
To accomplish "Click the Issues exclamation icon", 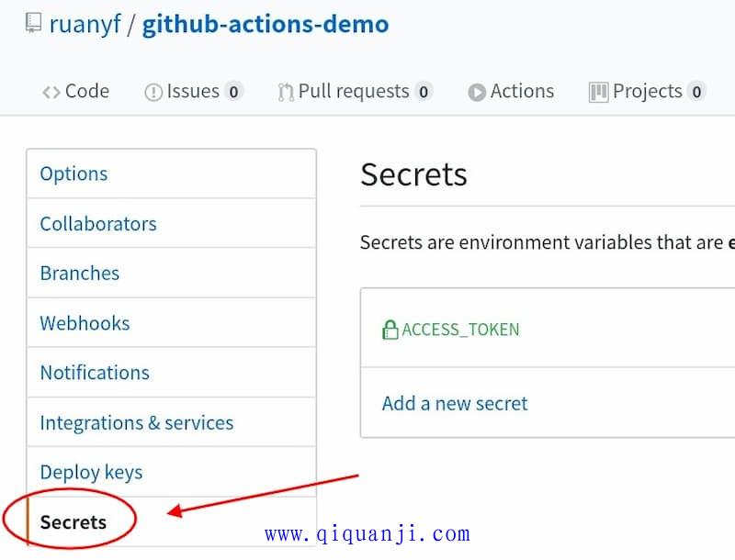I will click(153, 92).
